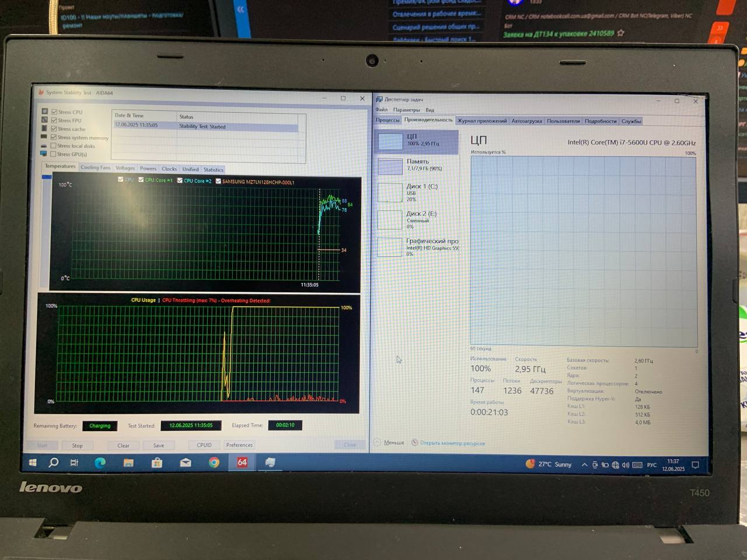Switch to the Statistics tab
Viewport: 747px width, 560px height.
[x=213, y=170]
